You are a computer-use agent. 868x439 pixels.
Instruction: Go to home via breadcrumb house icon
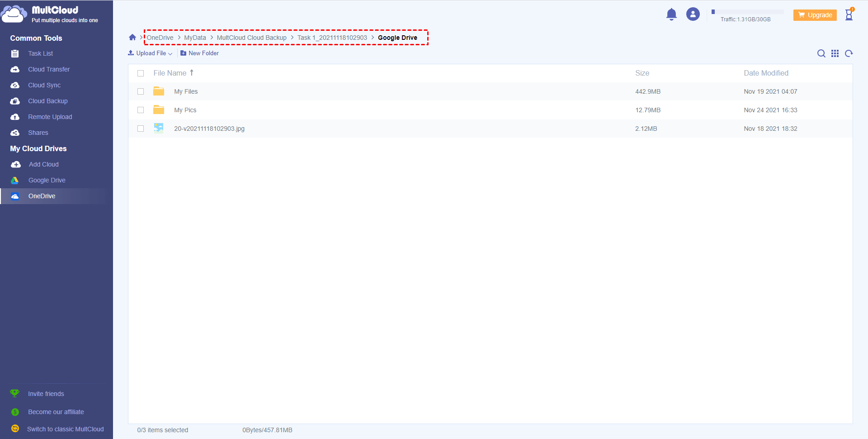tap(132, 38)
